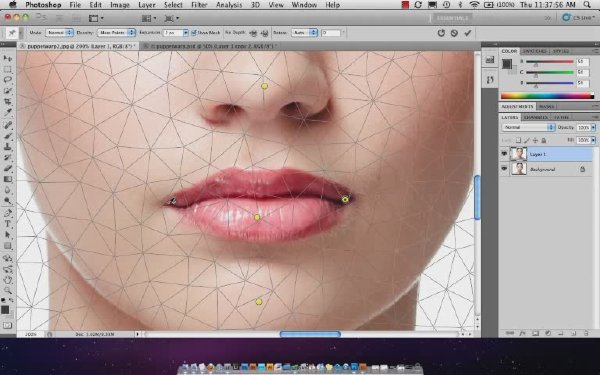Select the Gradient tool
The width and height of the screenshot is (600, 375).
point(8,179)
